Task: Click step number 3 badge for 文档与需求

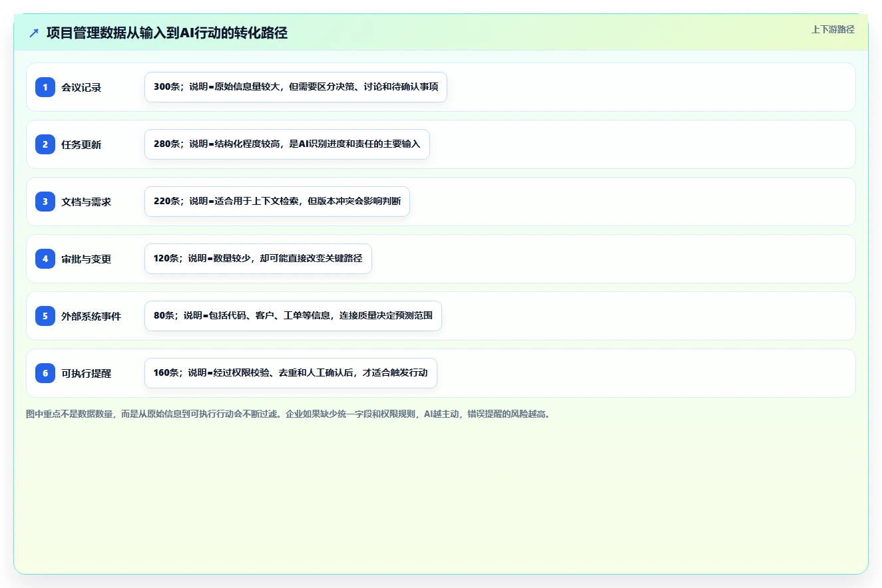Action: [x=45, y=202]
